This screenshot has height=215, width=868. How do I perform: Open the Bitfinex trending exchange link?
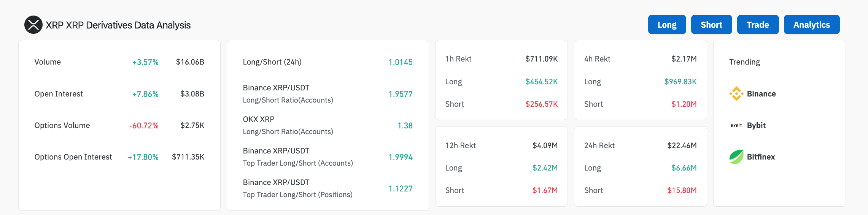(752, 157)
